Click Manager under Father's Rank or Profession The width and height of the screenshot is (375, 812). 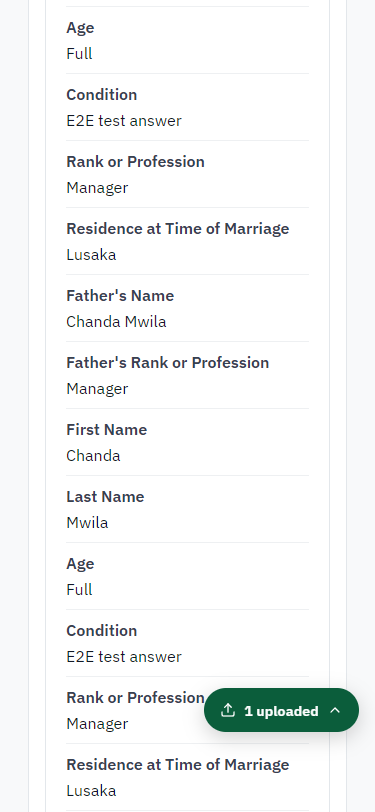click(x=97, y=388)
